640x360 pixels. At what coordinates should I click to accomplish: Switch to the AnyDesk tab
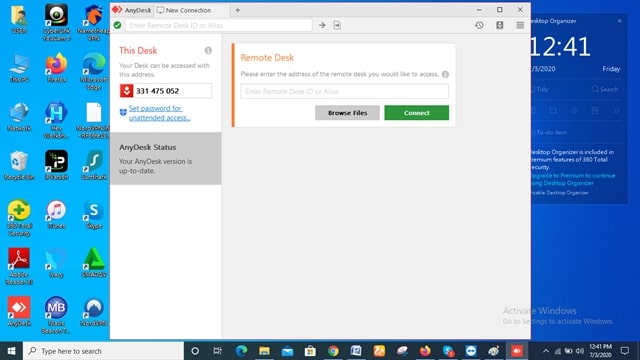pyautogui.click(x=132, y=10)
